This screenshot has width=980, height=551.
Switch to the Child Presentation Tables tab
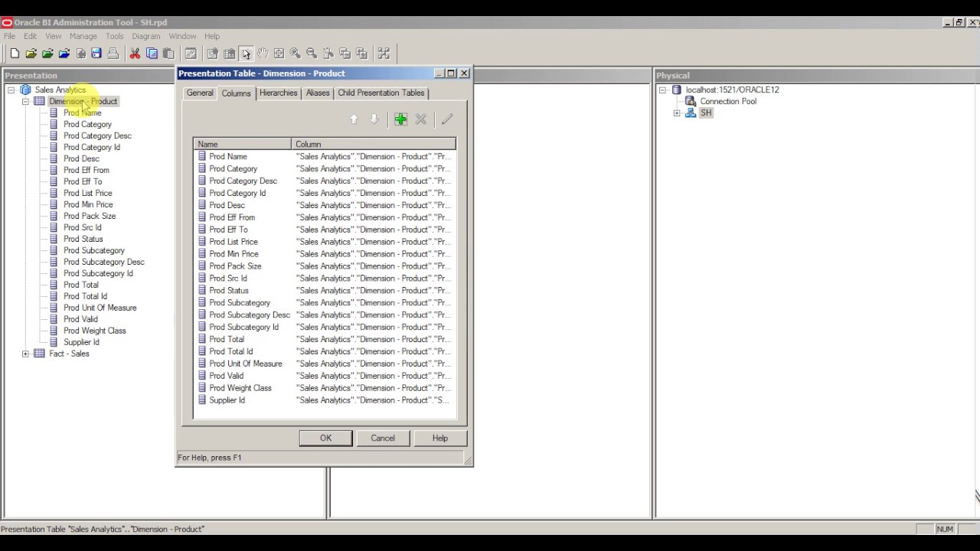point(381,93)
